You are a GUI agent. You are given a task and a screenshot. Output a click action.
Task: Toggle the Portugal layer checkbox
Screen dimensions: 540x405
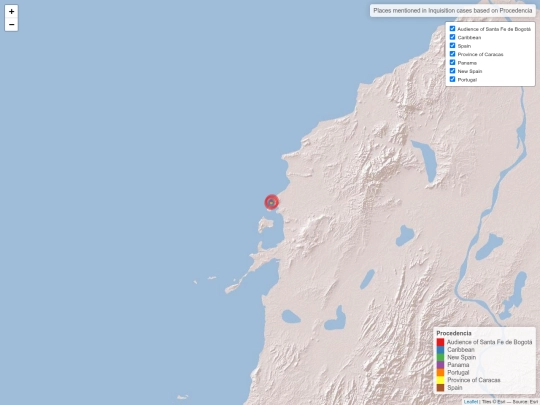click(453, 79)
